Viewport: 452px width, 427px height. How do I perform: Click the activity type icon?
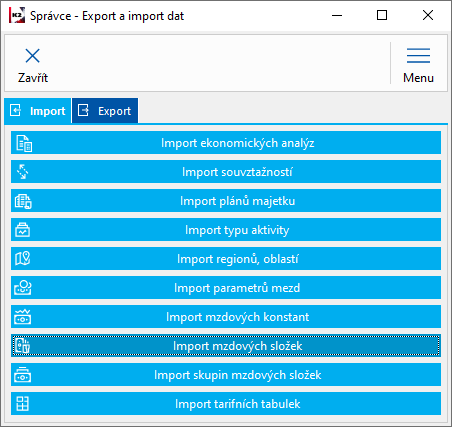click(22, 230)
